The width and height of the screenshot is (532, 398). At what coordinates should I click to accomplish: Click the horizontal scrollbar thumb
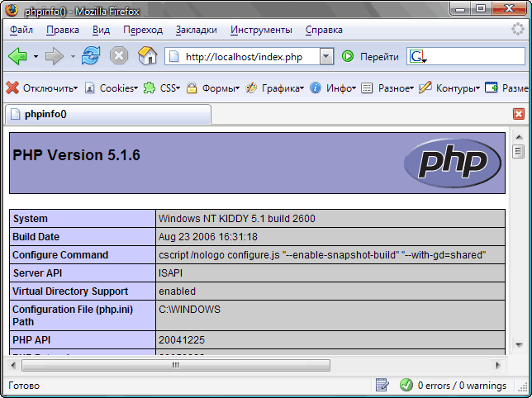[176, 365]
